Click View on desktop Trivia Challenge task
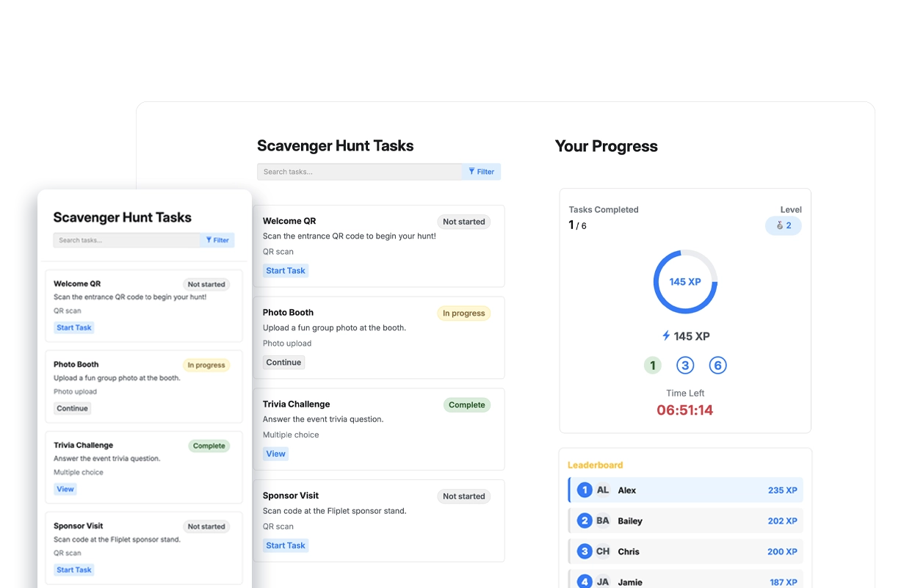 click(x=275, y=454)
